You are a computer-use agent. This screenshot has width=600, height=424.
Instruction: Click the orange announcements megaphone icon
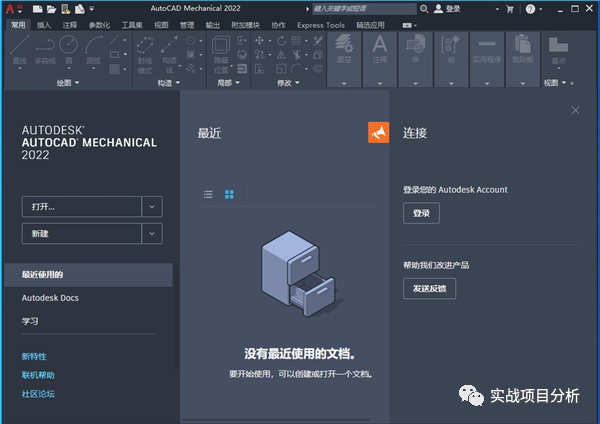click(378, 132)
